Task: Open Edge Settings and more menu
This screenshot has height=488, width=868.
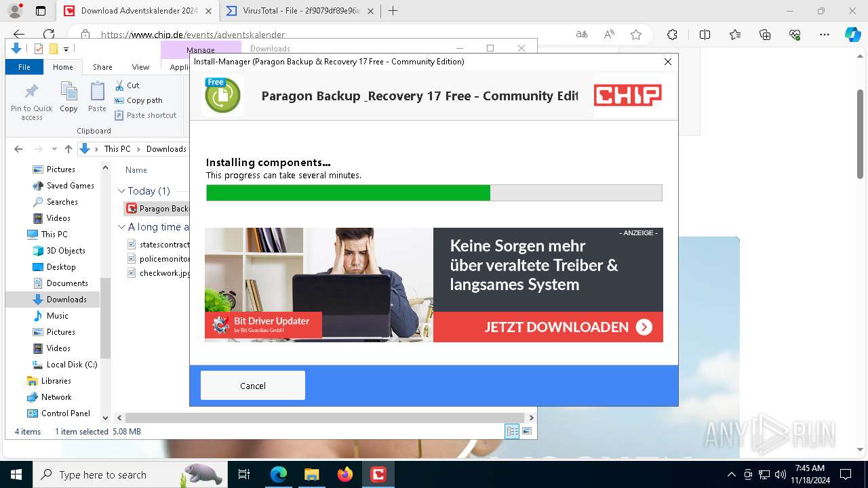Action: [825, 35]
